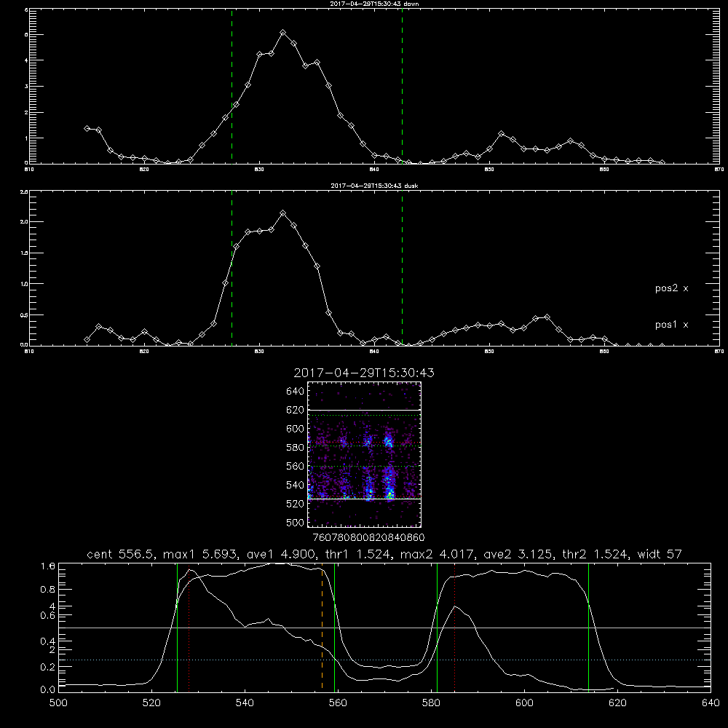
Task: Click the '620' y-axis label beside the spectrogram
Action: pos(296,410)
